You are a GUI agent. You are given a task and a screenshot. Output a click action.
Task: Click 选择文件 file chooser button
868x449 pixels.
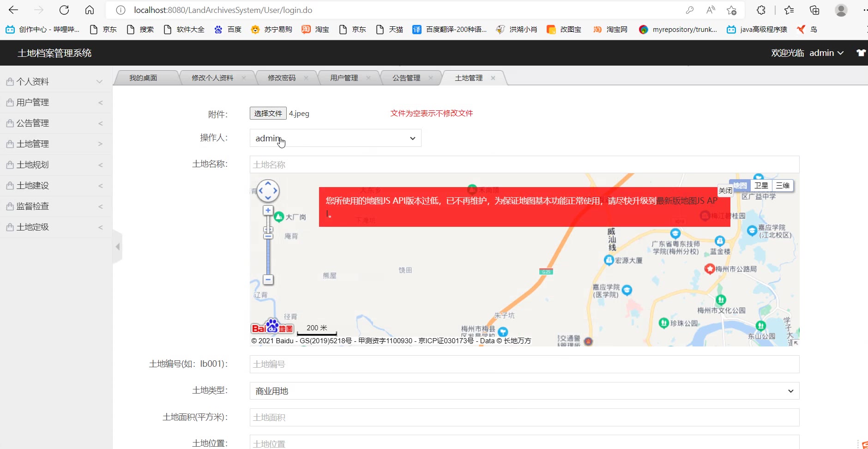tap(268, 113)
